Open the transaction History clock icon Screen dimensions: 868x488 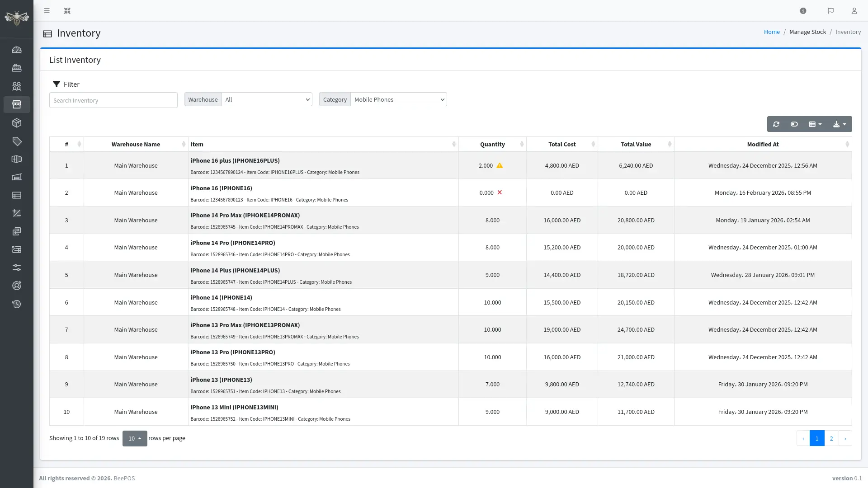tap(17, 304)
